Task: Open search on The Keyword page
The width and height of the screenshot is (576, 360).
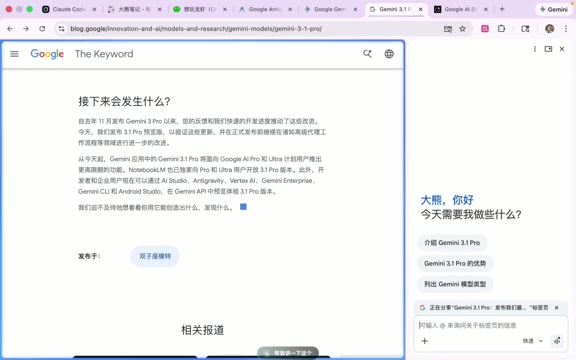Action: point(367,54)
